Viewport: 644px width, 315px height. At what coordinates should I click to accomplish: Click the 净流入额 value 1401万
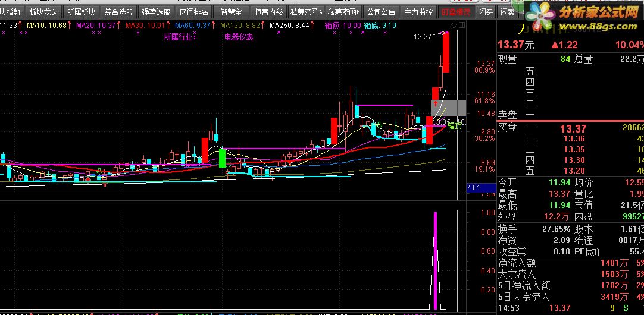[x=614, y=263]
